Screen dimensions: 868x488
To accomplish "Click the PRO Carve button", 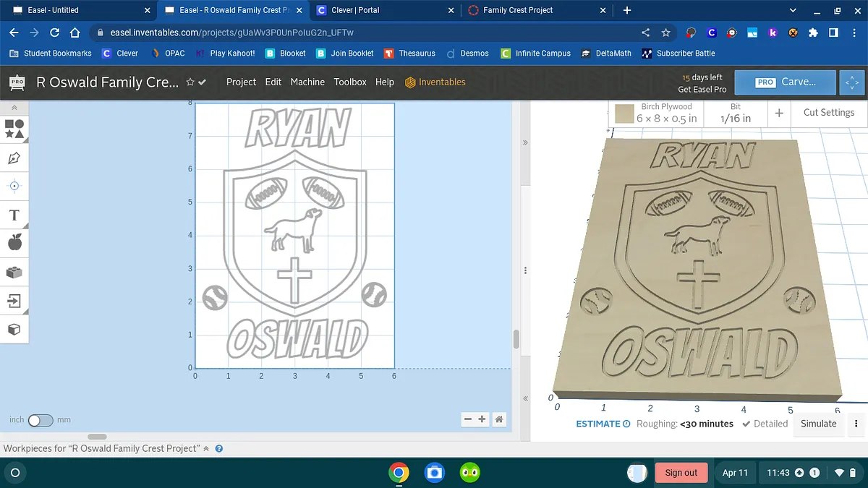I will click(785, 82).
